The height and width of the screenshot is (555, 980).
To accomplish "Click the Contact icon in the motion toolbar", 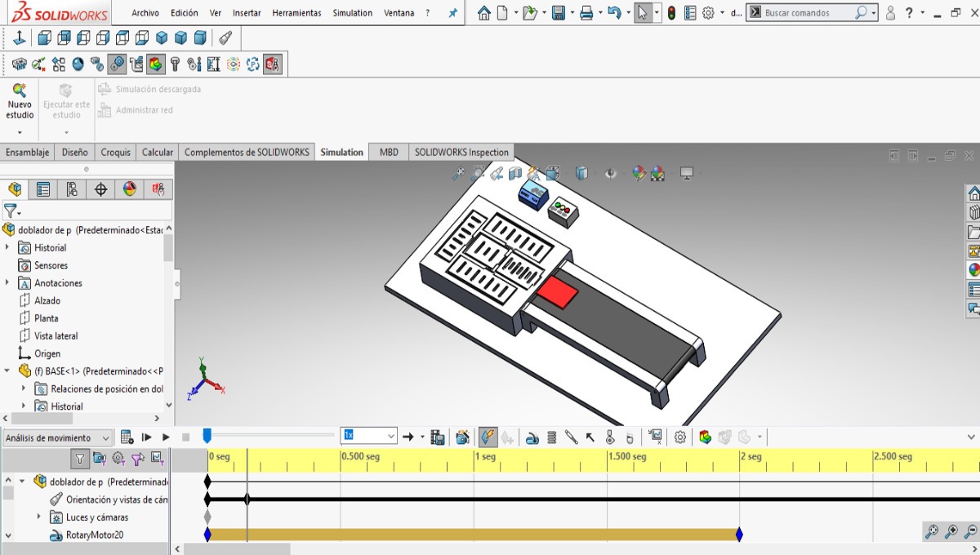I will coord(610,437).
